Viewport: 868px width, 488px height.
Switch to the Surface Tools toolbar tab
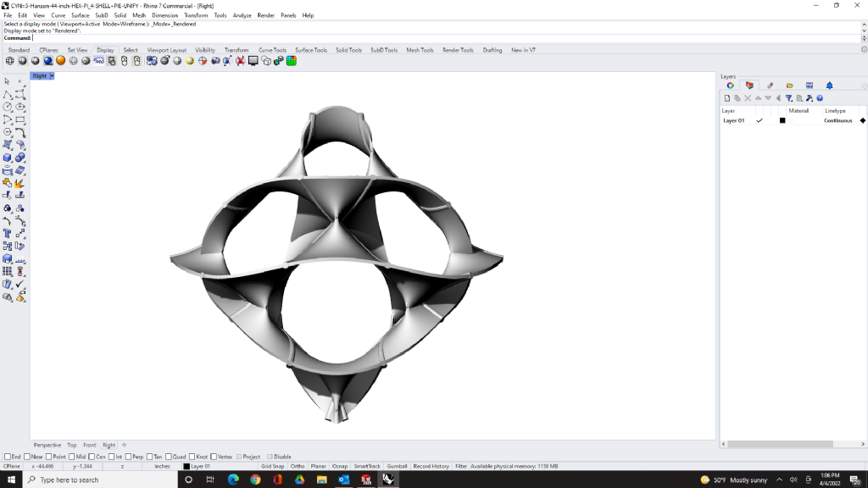point(311,50)
